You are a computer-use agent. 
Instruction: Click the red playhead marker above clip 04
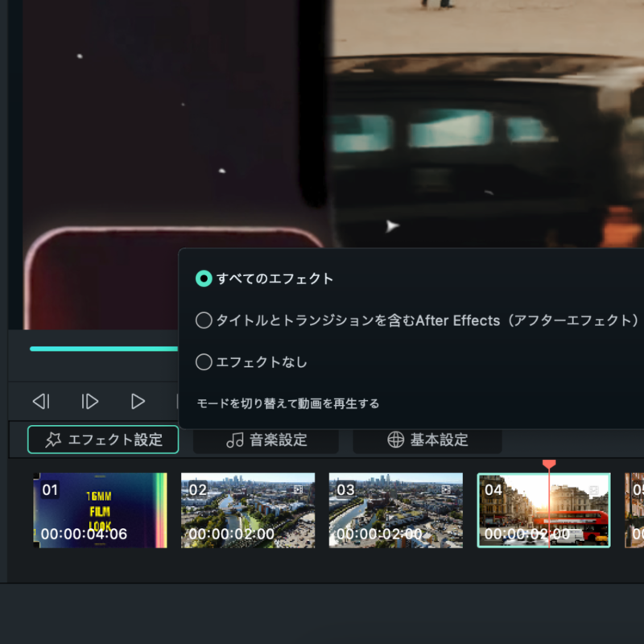click(x=549, y=464)
